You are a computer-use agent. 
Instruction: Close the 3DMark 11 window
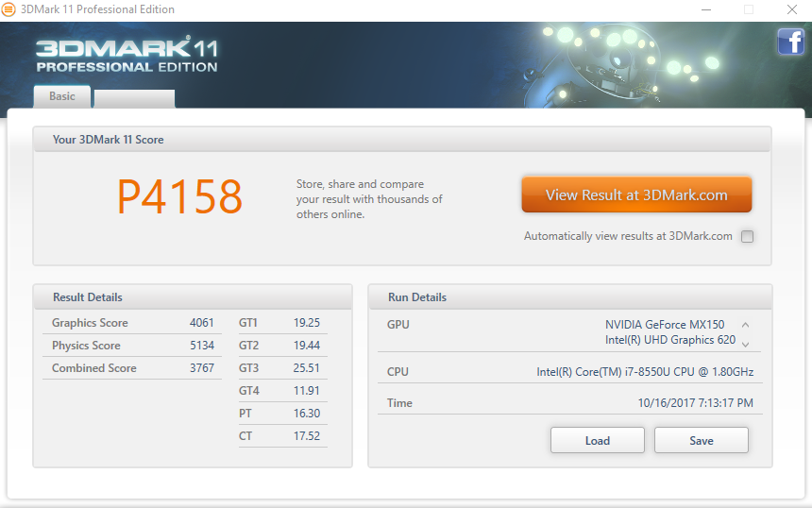[x=792, y=9]
